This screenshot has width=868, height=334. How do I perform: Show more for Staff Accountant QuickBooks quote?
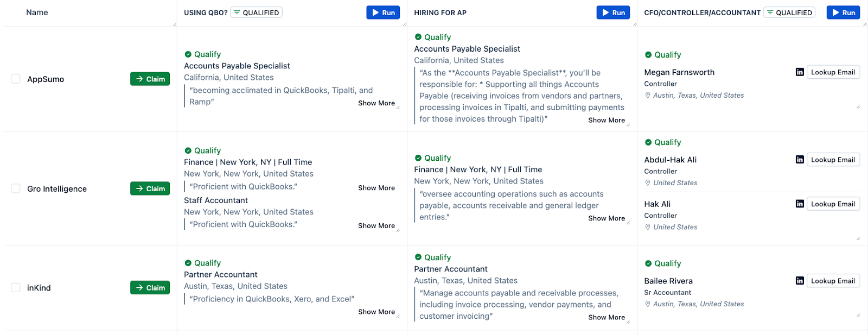pos(376,226)
